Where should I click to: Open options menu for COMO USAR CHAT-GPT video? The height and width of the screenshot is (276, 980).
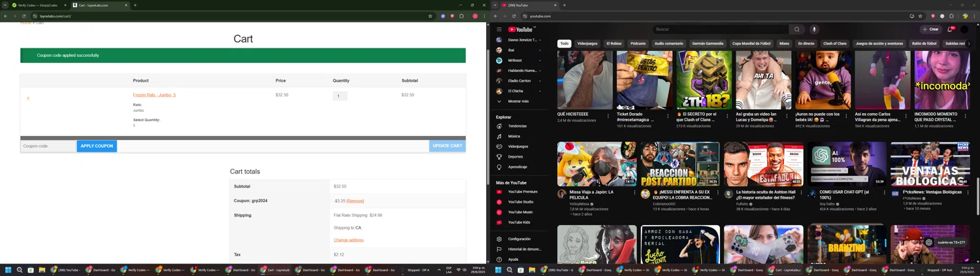coord(885,193)
